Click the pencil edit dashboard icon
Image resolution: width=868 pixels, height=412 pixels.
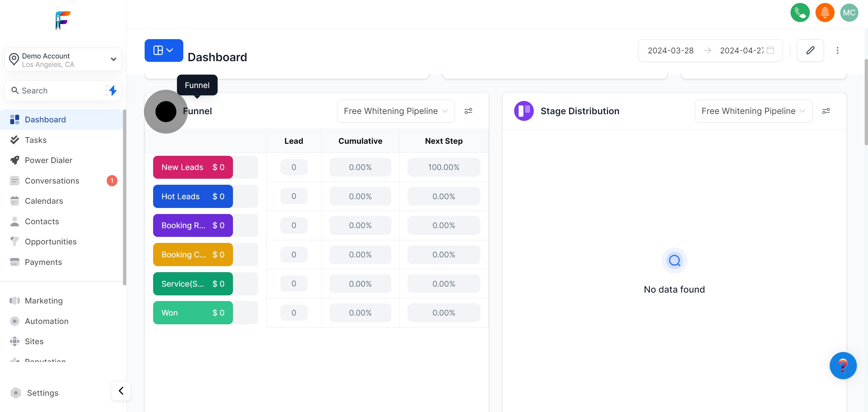coord(810,51)
